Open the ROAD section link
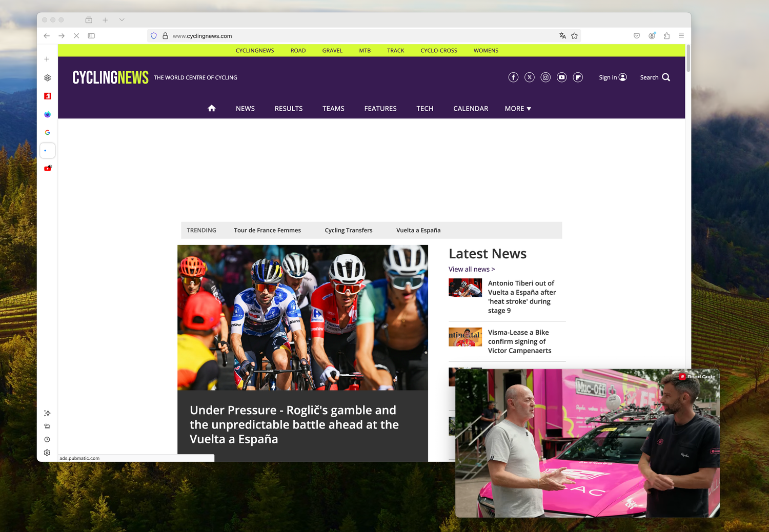The image size is (769, 532). coord(298,51)
